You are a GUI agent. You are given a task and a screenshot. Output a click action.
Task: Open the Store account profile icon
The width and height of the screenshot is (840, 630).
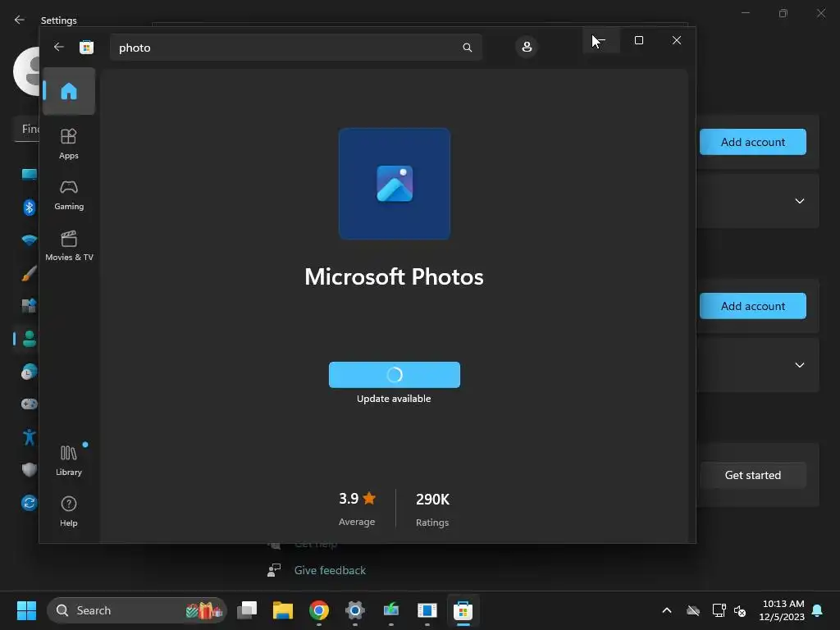tap(527, 47)
